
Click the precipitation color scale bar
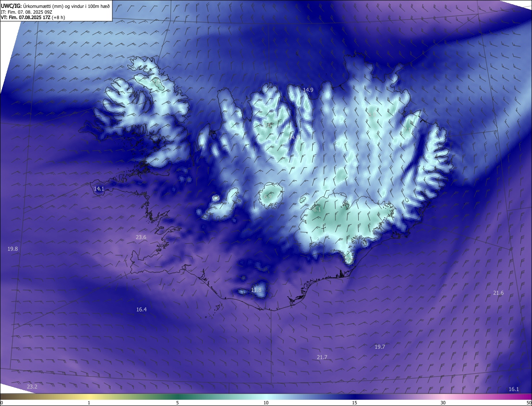[266, 396]
